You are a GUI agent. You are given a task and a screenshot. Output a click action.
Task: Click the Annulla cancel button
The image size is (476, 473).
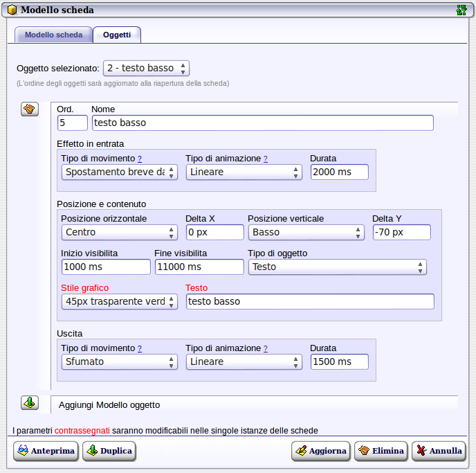point(439,451)
